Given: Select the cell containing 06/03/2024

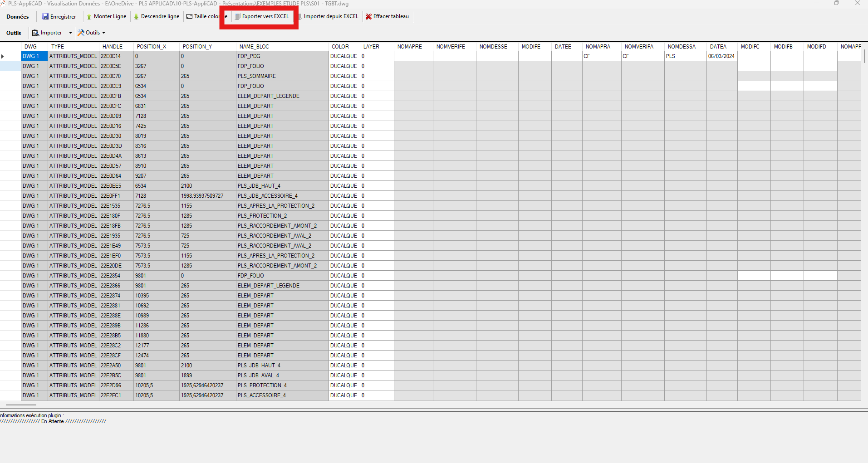Looking at the screenshot, I should 721,56.
